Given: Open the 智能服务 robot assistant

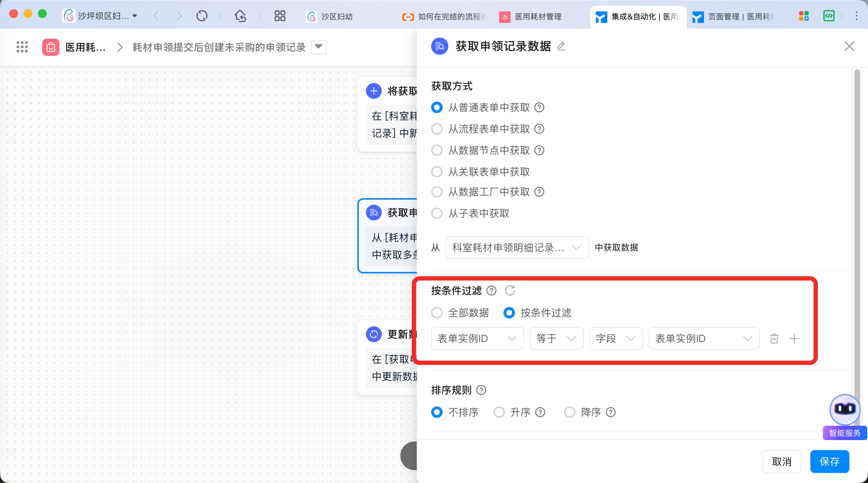Looking at the screenshot, I should tap(845, 410).
